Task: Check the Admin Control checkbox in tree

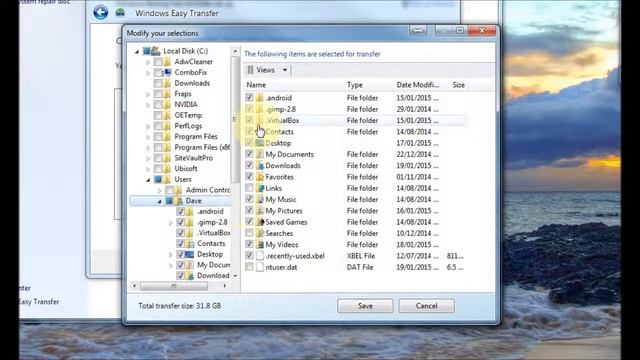Action: coord(169,190)
